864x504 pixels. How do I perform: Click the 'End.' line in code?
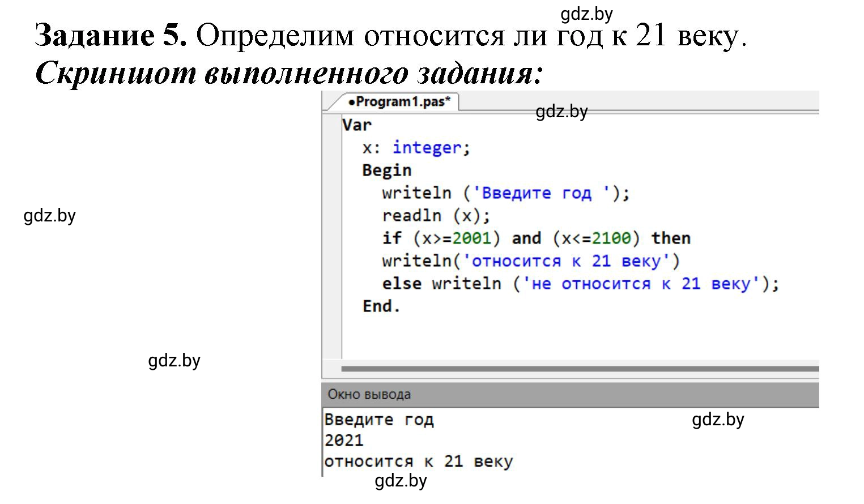tap(381, 306)
